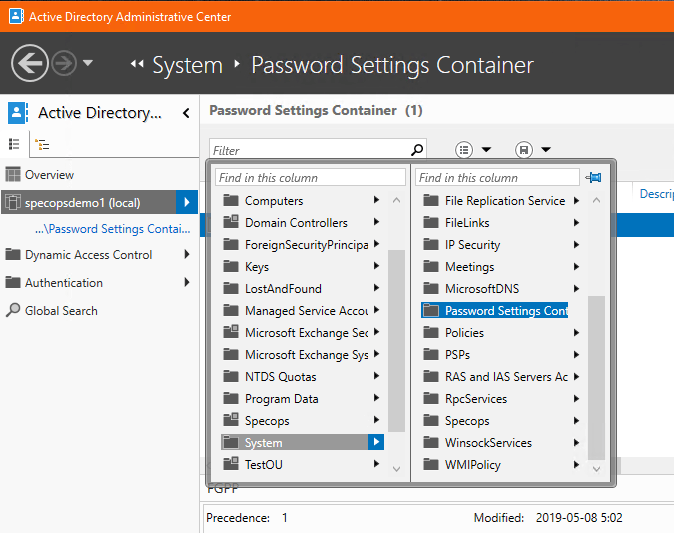Select Specops OU in the first column
The height and width of the screenshot is (533, 674).
(267, 420)
